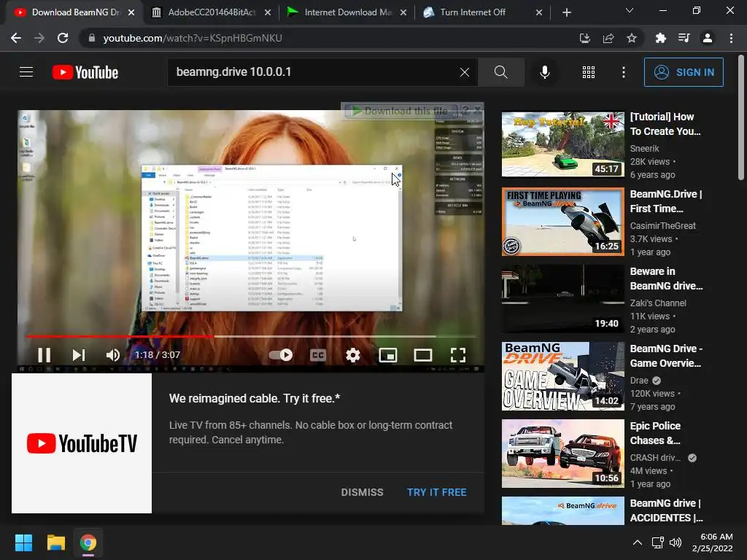Go to the YouTube home logo
Viewport: 747px width, 560px height.
point(85,72)
